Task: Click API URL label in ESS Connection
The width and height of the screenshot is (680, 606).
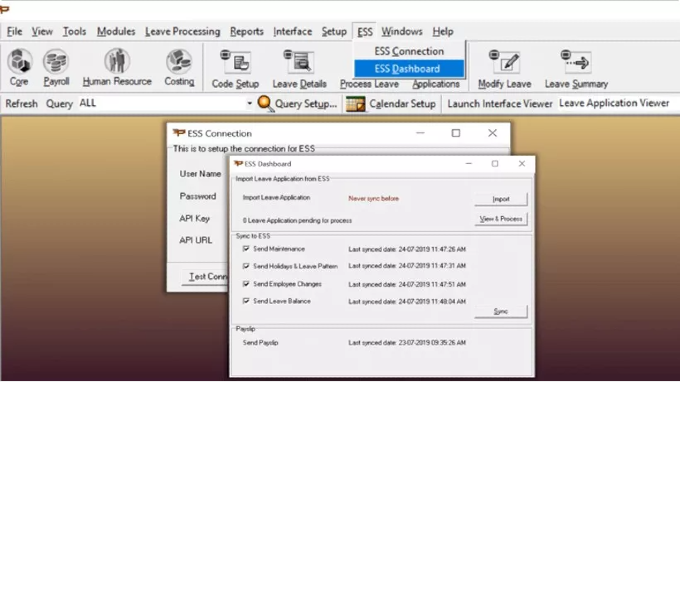Action: click(x=196, y=240)
